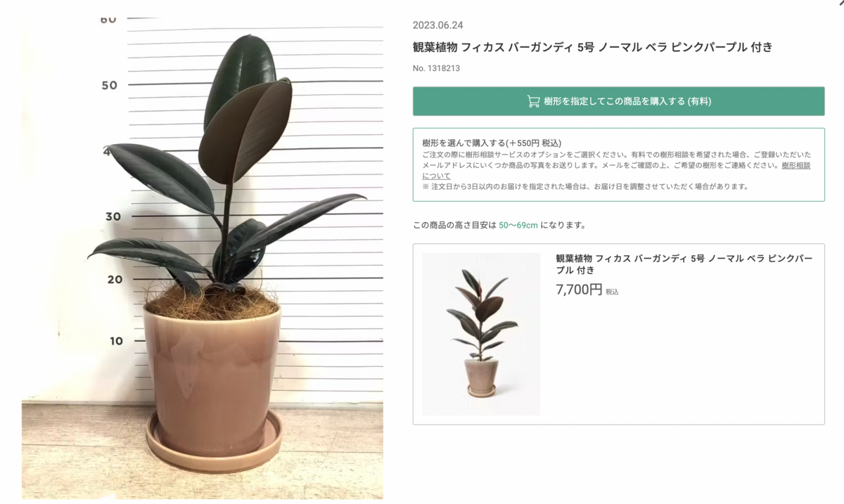
Task: Click the 税込 label next to price
Action: [x=612, y=292]
